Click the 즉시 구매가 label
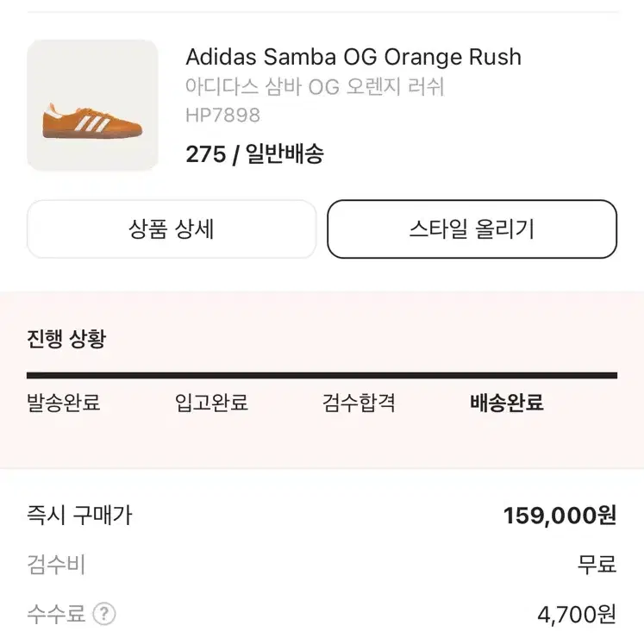644x644 pixels. point(79,515)
